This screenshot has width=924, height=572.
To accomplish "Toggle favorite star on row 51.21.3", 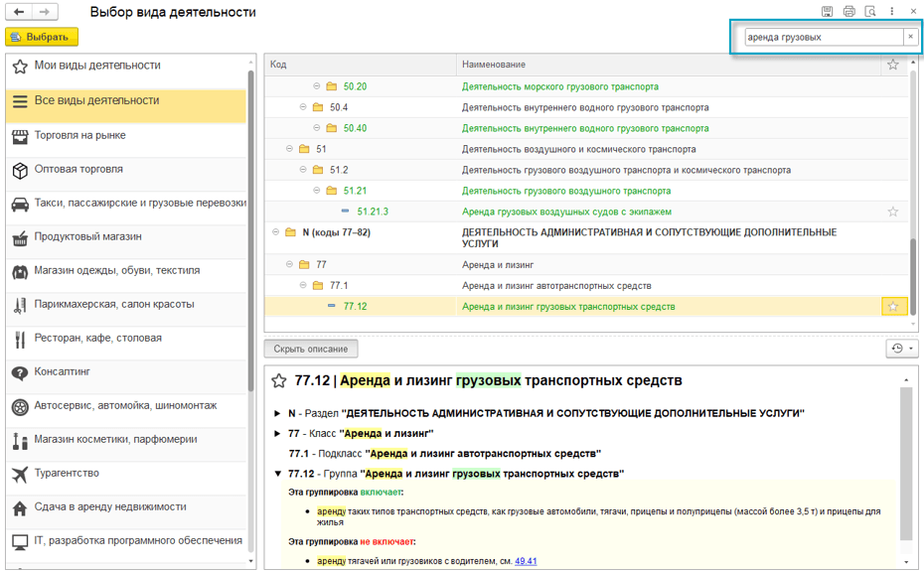I will (x=893, y=212).
